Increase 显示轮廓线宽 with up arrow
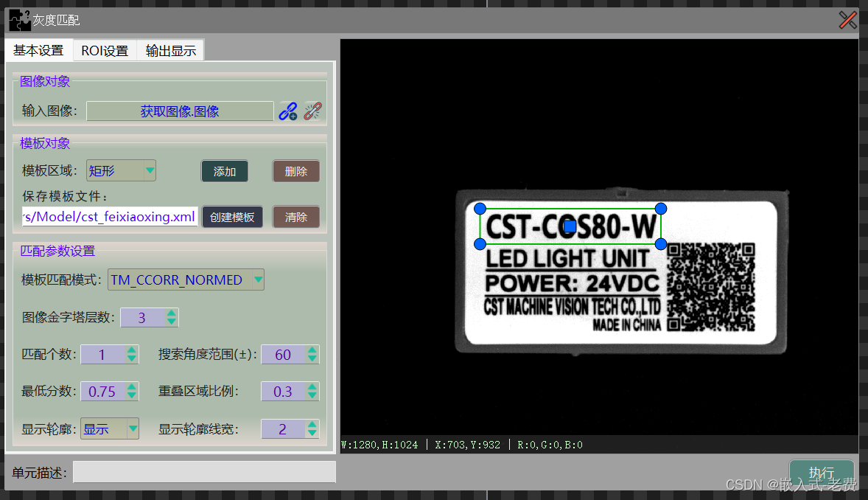This screenshot has width=868, height=500. click(312, 425)
